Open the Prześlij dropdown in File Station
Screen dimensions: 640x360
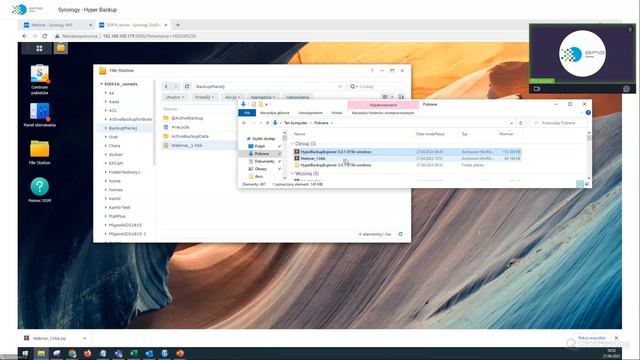pos(204,97)
